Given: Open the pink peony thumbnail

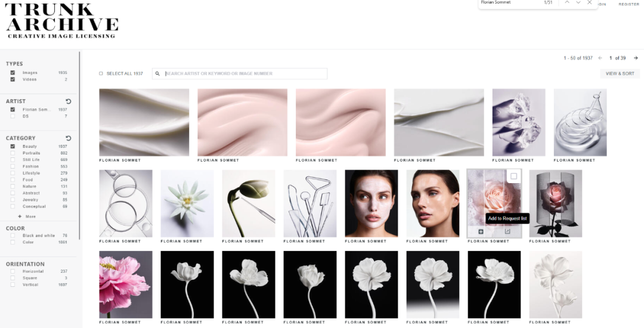Looking at the screenshot, I should pyautogui.click(x=126, y=284).
